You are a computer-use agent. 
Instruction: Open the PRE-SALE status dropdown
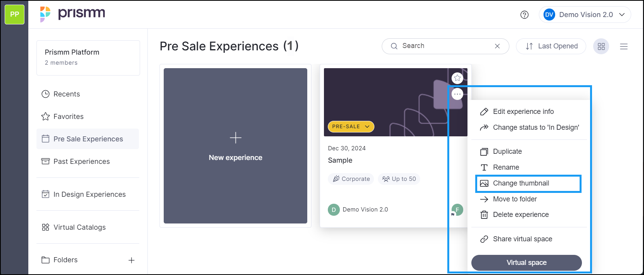351,127
